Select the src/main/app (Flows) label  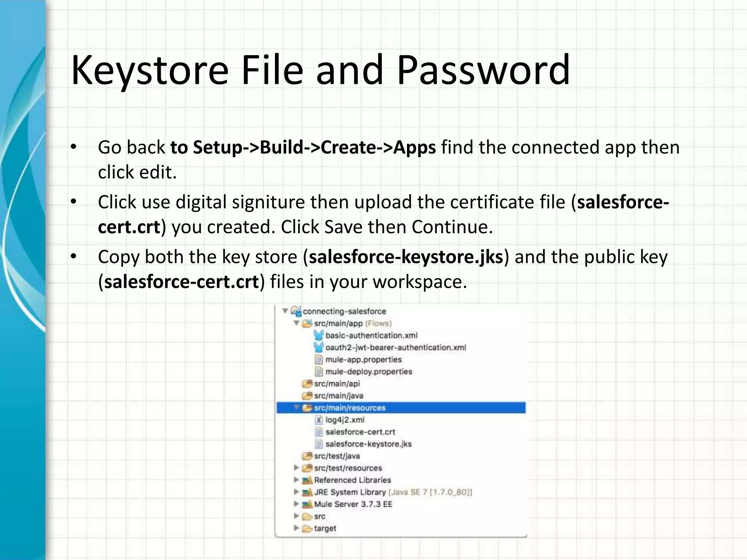(x=353, y=323)
